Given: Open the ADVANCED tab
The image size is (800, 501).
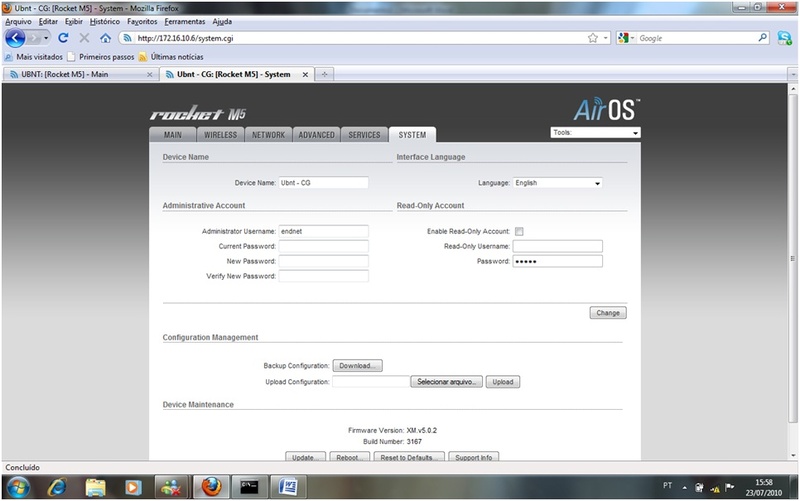Looking at the screenshot, I should [x=316, y=135].
